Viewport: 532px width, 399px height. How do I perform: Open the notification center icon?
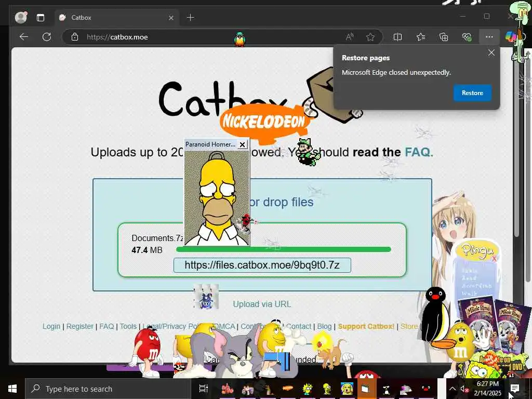[515, 389]
